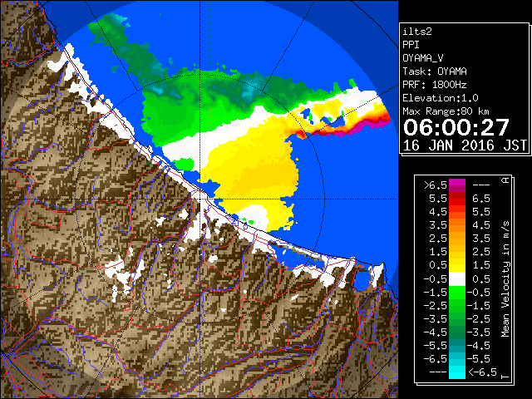Click the large yellow velocity region offshore
The width and height of the screenshot is (532, 399).
pos(253,166)
